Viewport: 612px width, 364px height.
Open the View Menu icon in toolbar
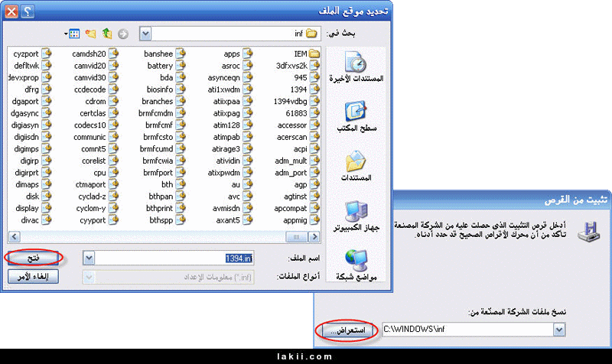click(73, 34)
